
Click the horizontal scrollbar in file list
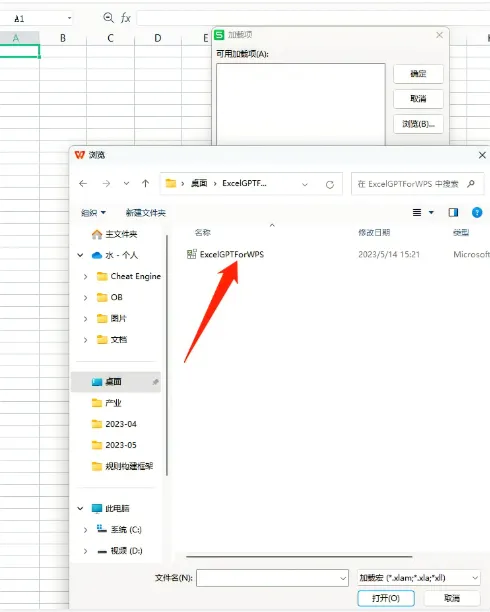(299, 557)
